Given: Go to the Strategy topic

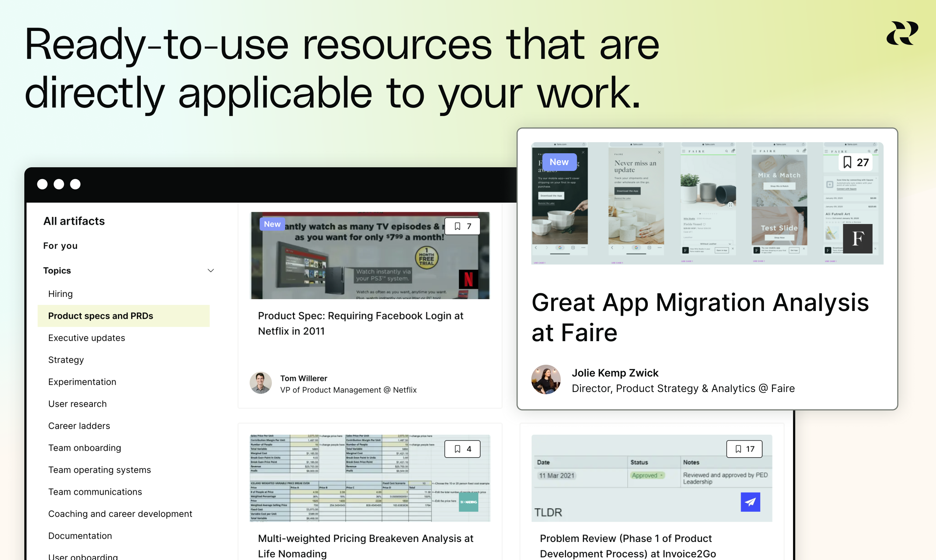Looking at the screenshot, I should point(66,360).
